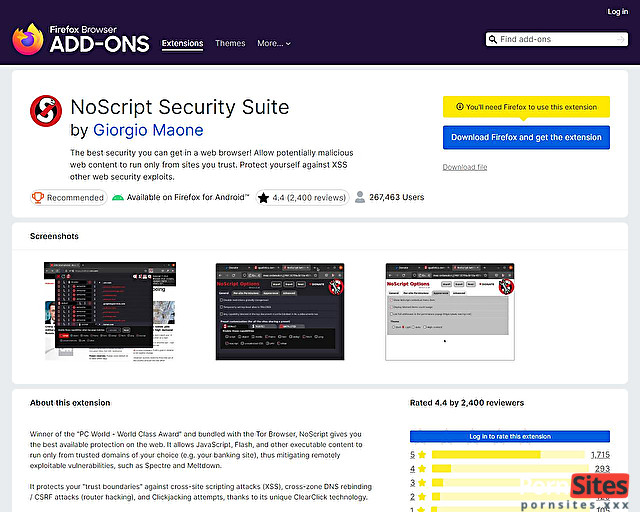Screen dimensions: 640x512
Task: Click the NoScript Security Suite title
Action: [x=180, y=107]
